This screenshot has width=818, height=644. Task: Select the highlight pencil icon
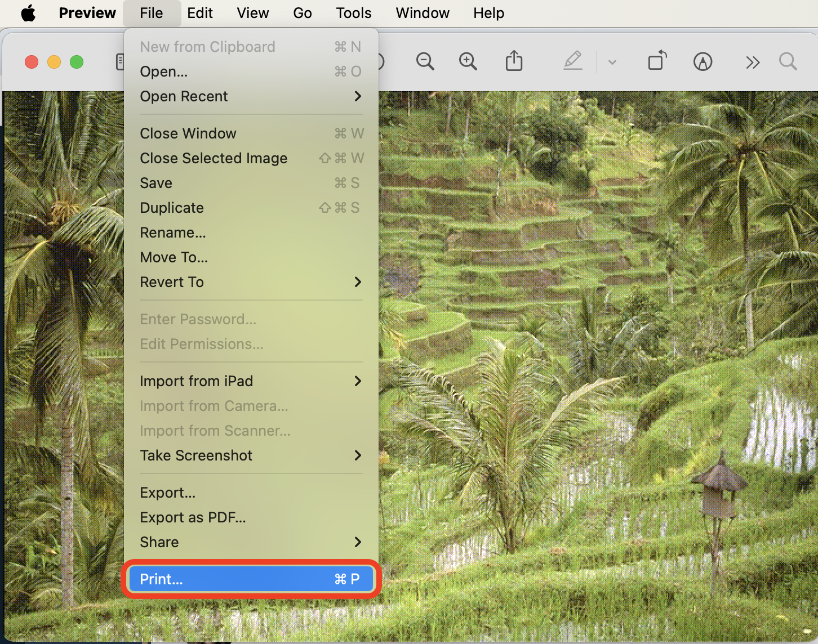[573, 61]
